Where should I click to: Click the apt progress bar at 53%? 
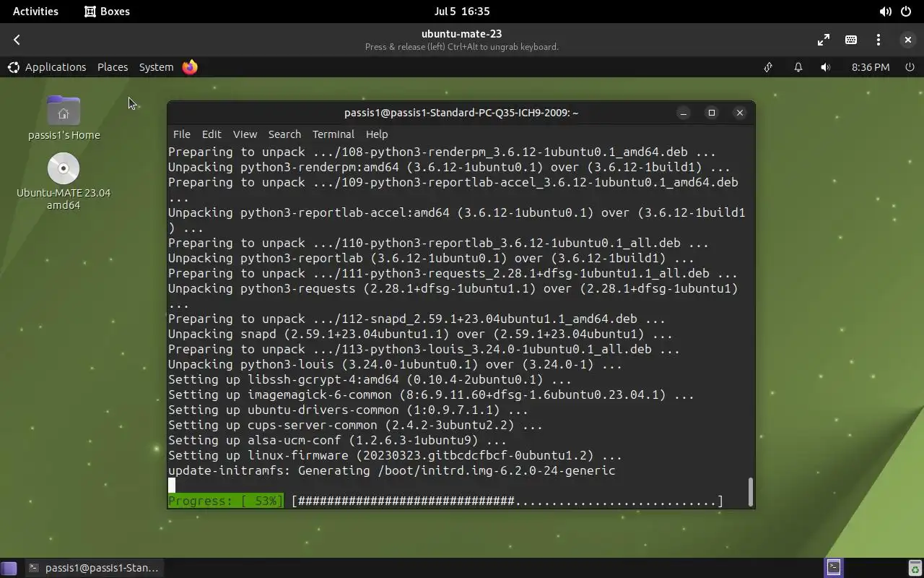click(445, 501)
